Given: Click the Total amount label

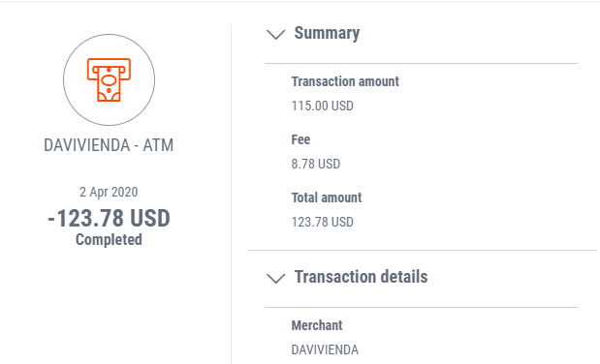Looking at the screenshot, I should (327, 197).
